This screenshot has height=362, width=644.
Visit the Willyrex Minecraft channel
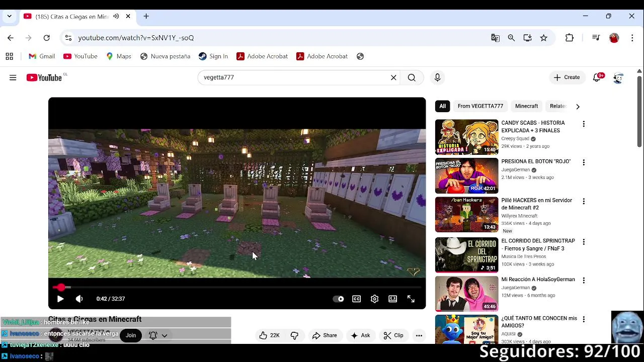pyautogui.click(x=519, y=216)
